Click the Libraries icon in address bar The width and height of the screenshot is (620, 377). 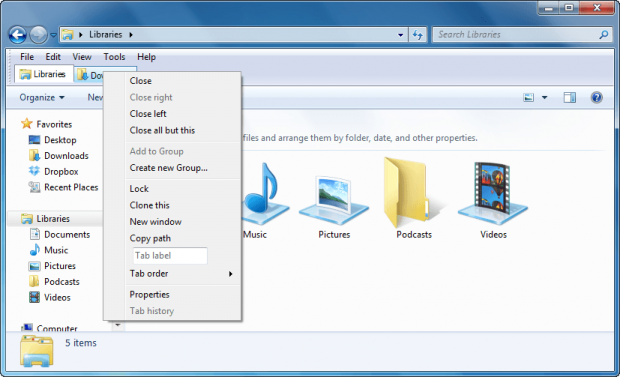pos(68,35)
